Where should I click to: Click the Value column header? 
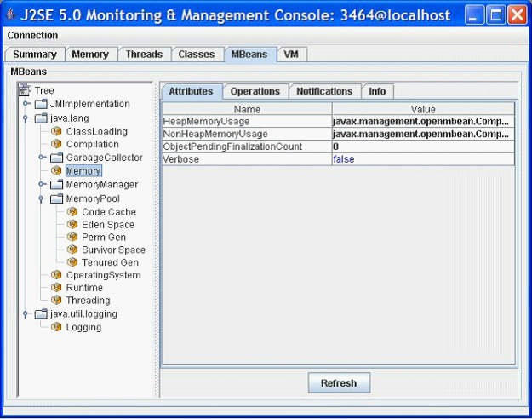pyautogui.click(x=423, y=109)
